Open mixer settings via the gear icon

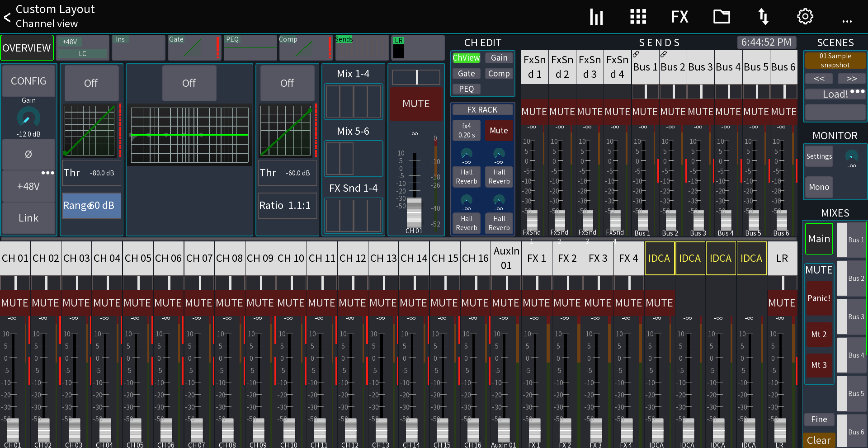pyautogui.click(x=805, y=16)
